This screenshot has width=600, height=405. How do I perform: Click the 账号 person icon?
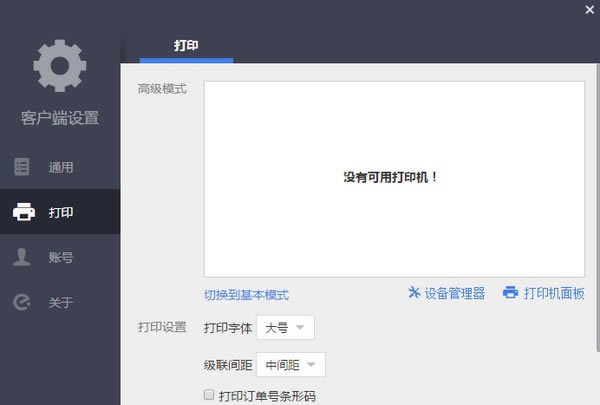(22, 256)
